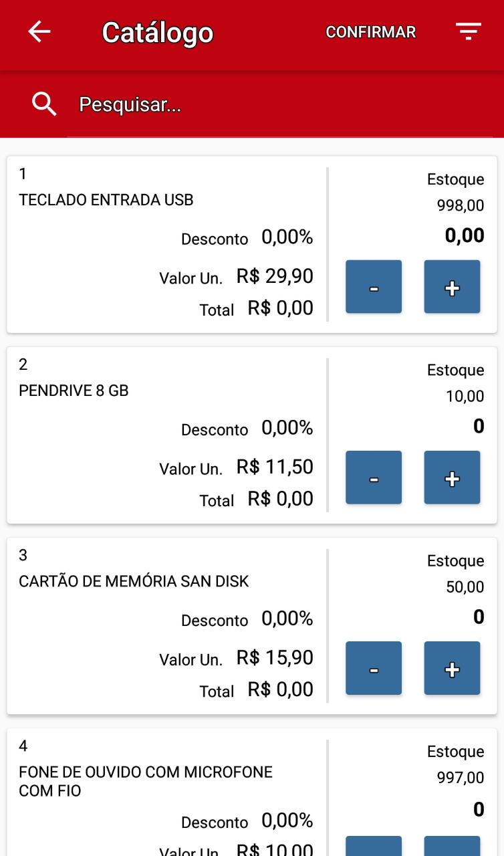This screenshot has width=504, height=856.
Task: Select the CARTÃO DE MEMÓRIA SAN DISK item
Action: (x=134, y=581)
